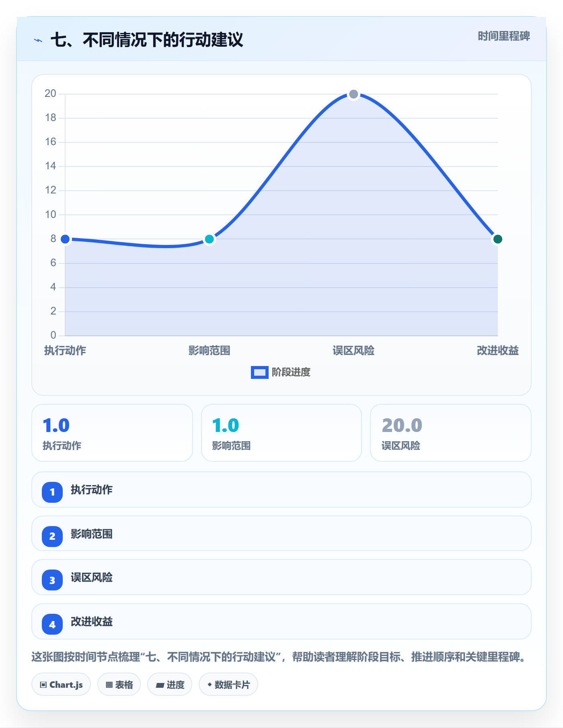Click the description sentence starting with 这张图按时间节点梳理
Viewport: 563px width, 728px height.
(279, 657)
